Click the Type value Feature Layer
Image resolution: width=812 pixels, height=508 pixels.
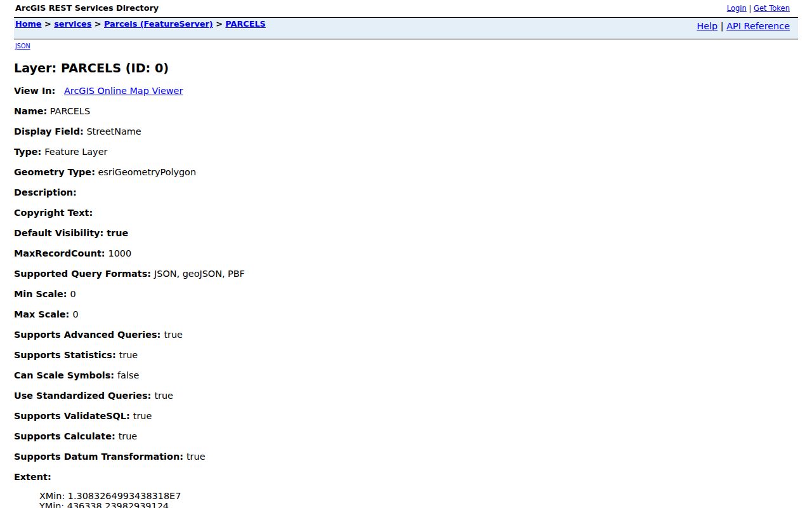[x=75, y=152]
